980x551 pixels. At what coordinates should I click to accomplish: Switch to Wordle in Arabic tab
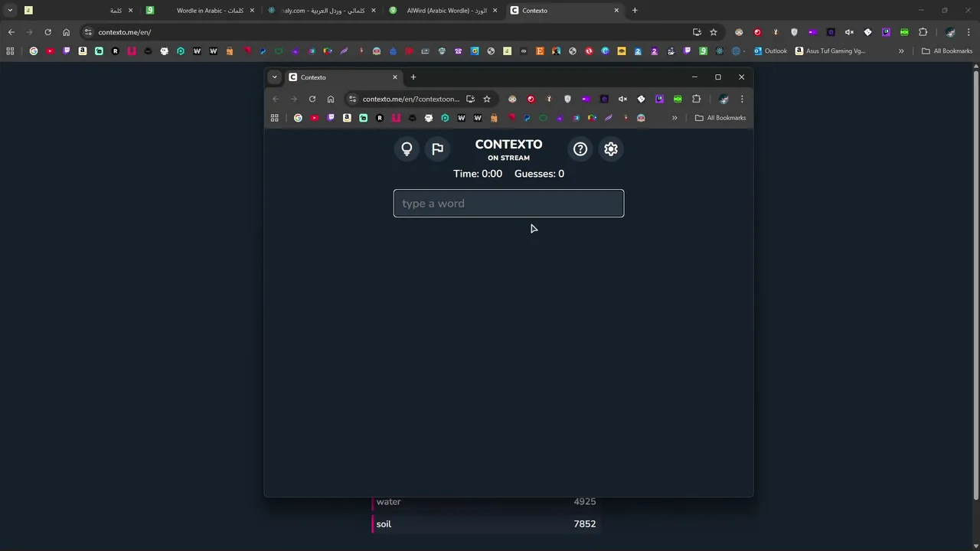click(201, 11)
